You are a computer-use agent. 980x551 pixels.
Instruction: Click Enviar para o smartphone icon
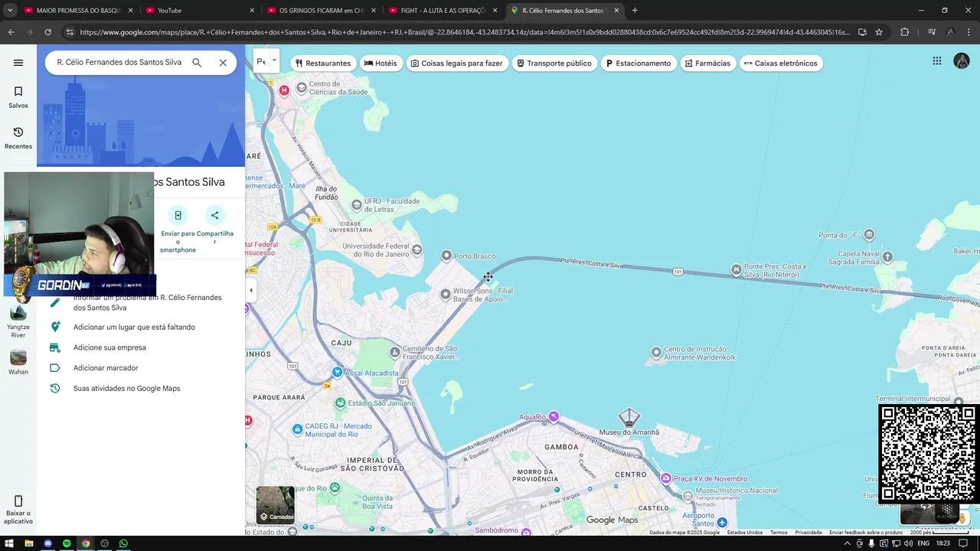(178, 216)
